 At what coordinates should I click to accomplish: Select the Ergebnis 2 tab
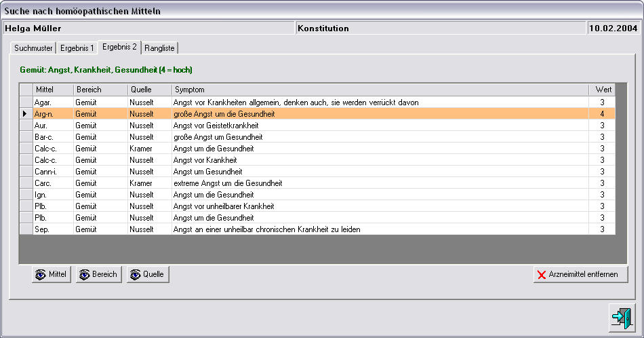point(119,47)
